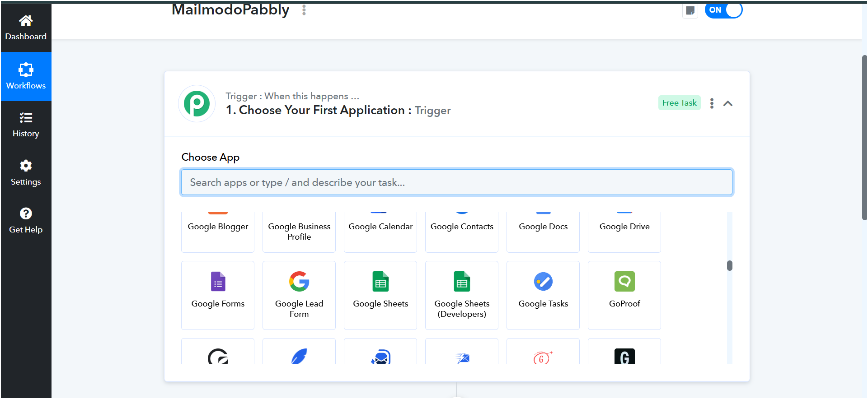Click the Free Task badge

pos(679,103)
